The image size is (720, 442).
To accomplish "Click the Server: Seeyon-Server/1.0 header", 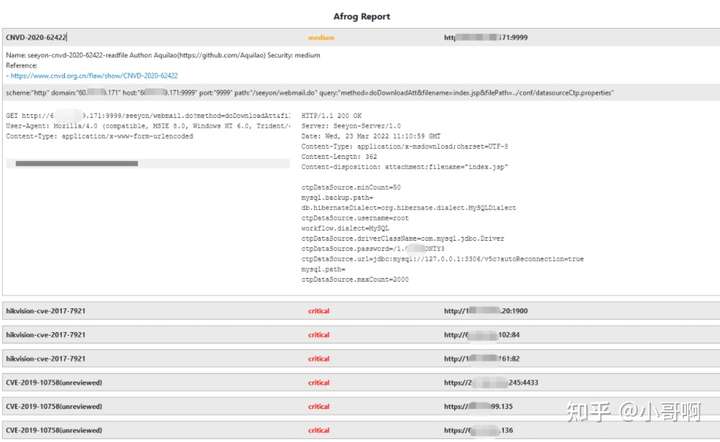I will coord(351,126).
